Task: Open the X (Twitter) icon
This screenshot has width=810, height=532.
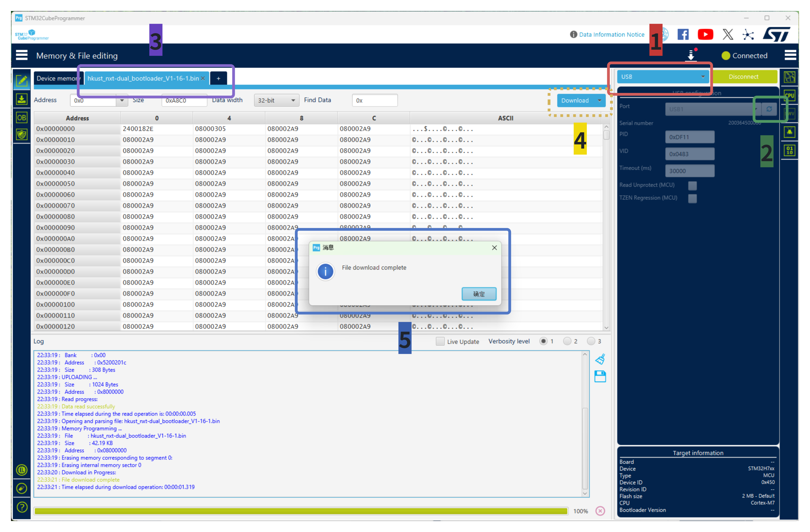Action: tap(728, 34)
